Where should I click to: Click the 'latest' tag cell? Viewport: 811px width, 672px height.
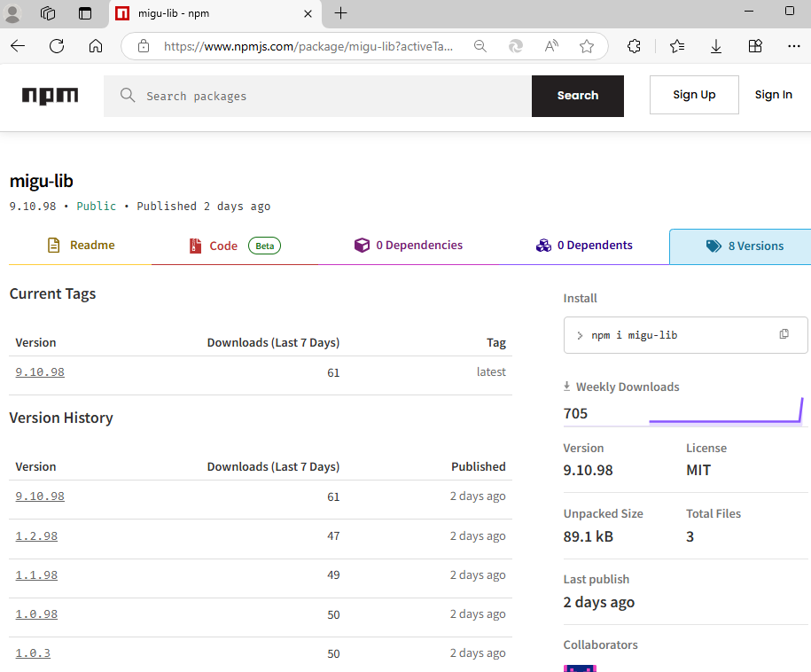coord(491,372)
